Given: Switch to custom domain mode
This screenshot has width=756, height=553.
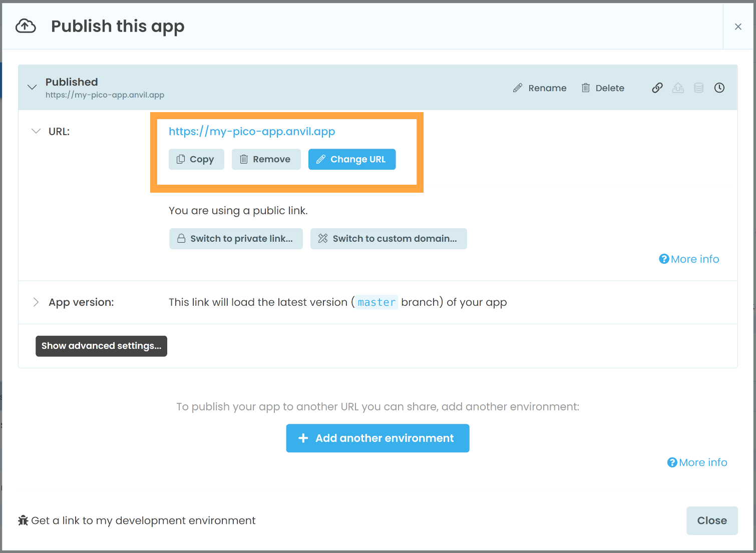Looking at the screenshot, I should click(389, 239).
